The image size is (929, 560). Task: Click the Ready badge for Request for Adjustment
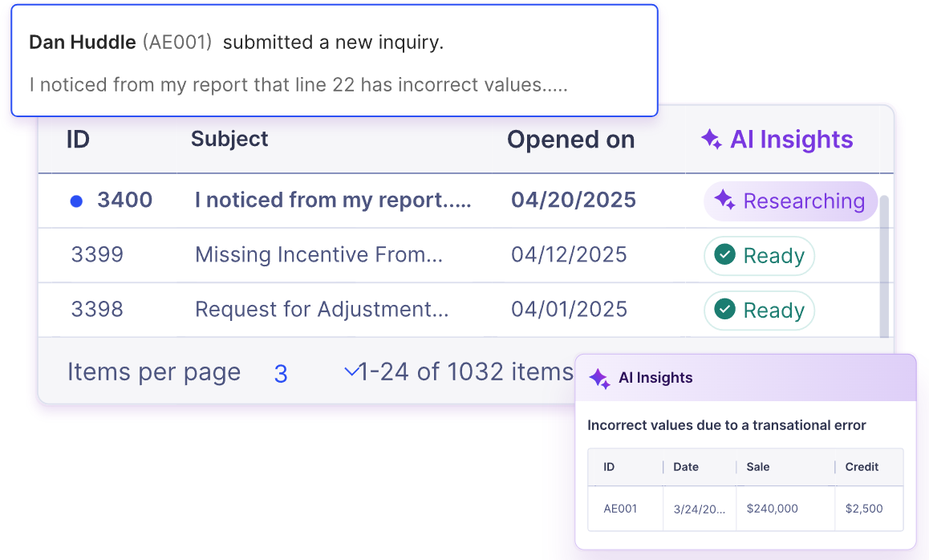coord(759,310)
